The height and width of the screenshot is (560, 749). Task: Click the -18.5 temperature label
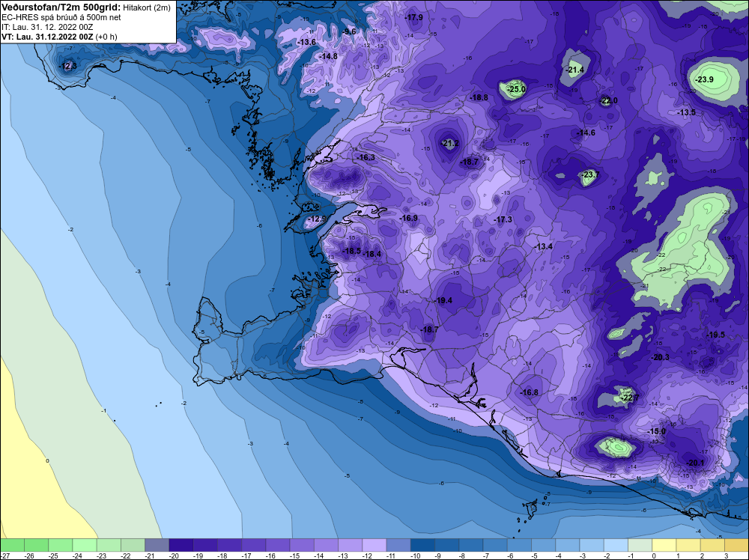[351, 251]
